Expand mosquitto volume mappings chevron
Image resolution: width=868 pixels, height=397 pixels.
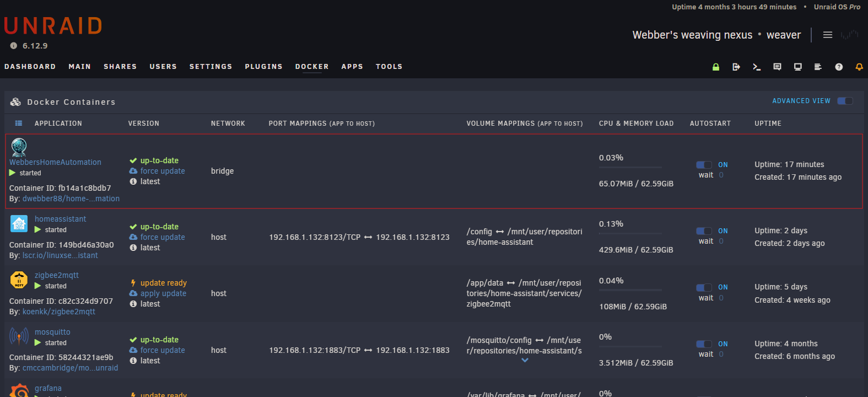point(525,360)
